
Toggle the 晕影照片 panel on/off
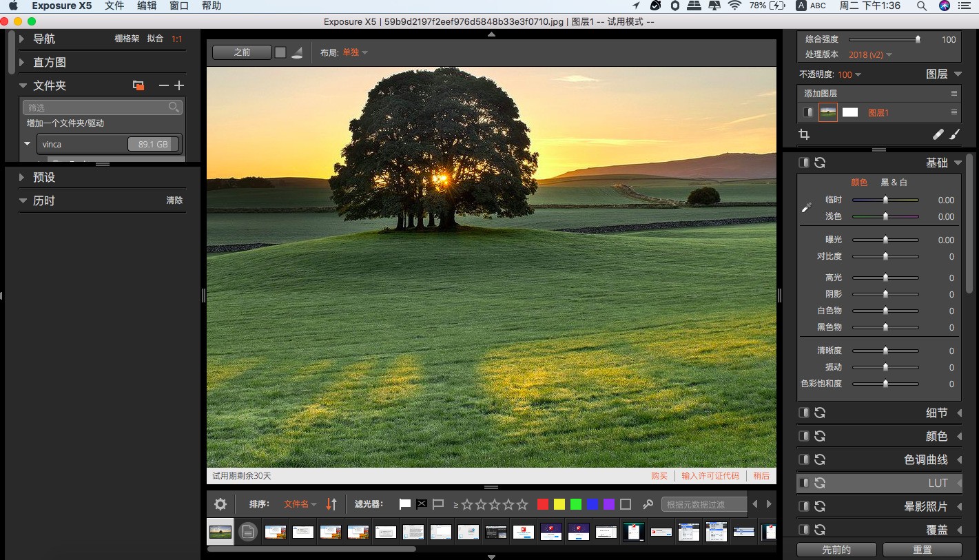pyautogui.click(x=803, y=506)
